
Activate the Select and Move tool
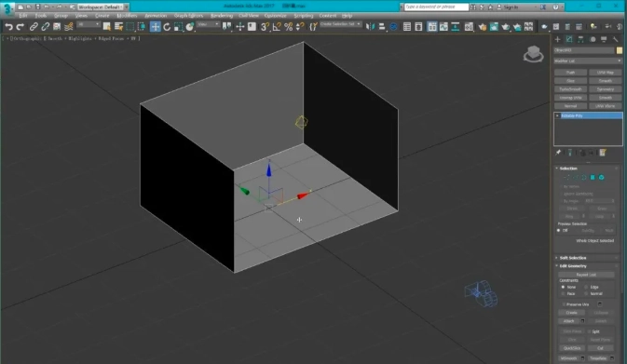pyautogui.click(x=156, y=27)
